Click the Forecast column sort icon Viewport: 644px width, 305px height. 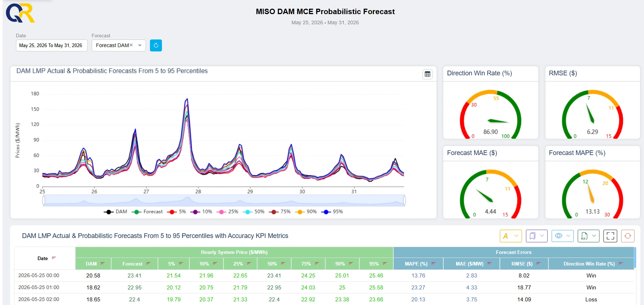click(148, 263)
